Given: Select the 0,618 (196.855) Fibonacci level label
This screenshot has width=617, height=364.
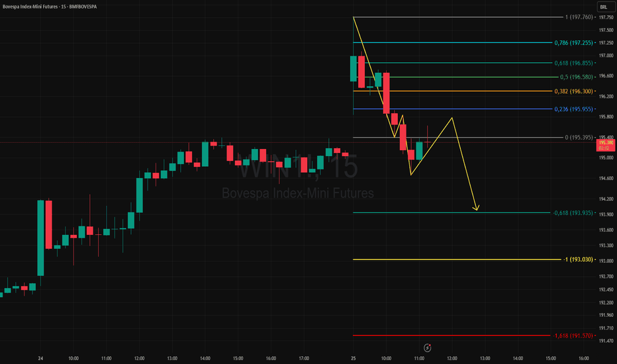Looking at the screenshot, I should [573, 63].
